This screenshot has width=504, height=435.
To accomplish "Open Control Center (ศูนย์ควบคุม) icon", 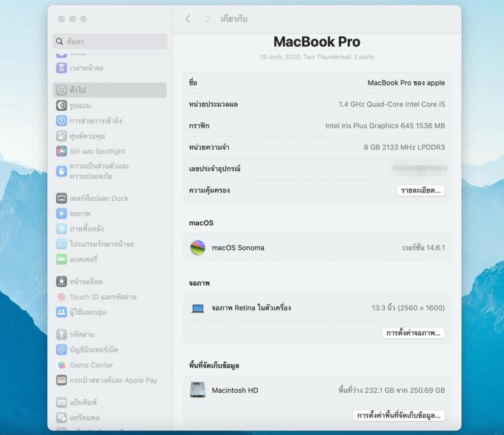I will [61, 136].
